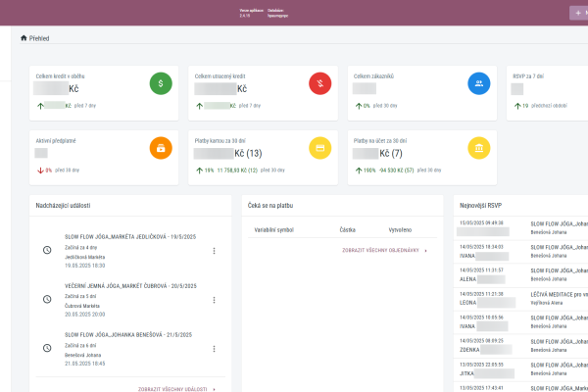This screenshot has width=588, height=392.
Task: Click the date text 19.05.2025 18:30
Action: click(x=84, y=266)
